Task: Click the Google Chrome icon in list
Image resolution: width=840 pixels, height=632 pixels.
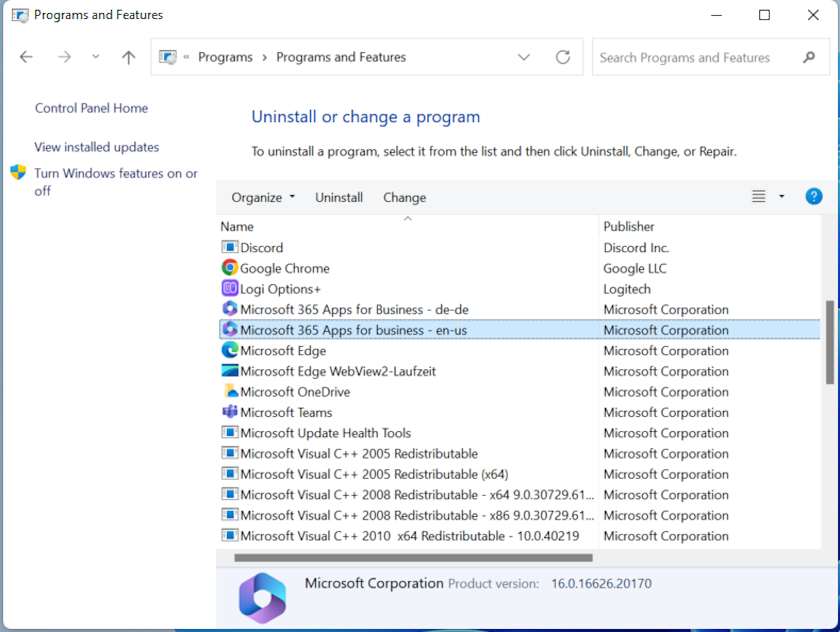Action: click(229, 268)
